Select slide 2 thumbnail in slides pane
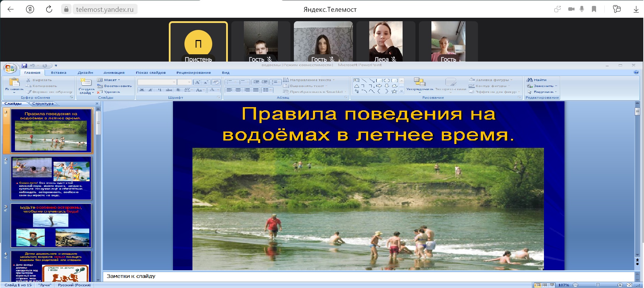This screenshot has height=288, width=644. coord(51,178)
